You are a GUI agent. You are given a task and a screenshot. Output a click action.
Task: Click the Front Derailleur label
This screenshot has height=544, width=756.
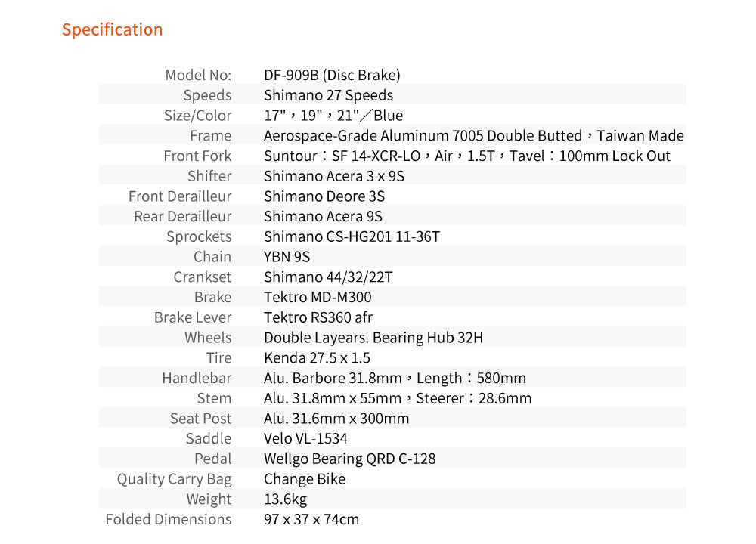(x=180, y=196)
